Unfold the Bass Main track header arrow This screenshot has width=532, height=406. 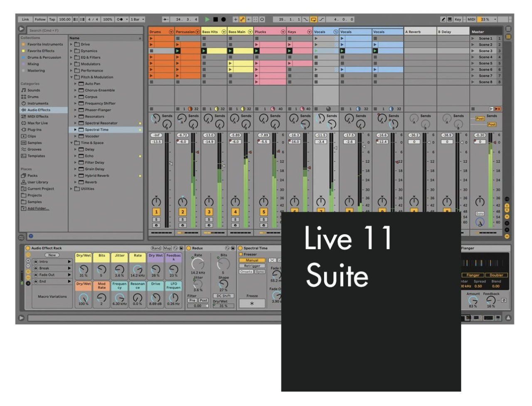[x=250, y=32]
